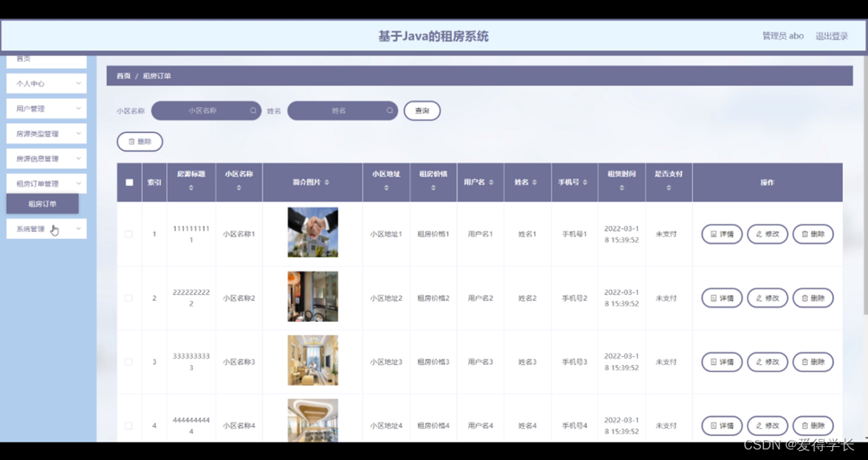The height and width of the screenshot is (460, 868).
Task: Click 小区地址2 cell
Action: (x=386, y=298)
